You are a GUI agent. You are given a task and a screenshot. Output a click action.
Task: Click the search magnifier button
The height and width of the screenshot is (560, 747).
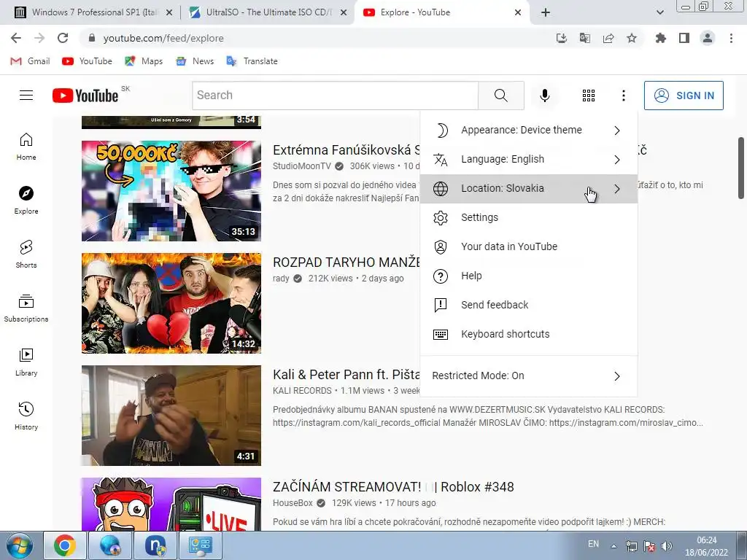(500, 96)
